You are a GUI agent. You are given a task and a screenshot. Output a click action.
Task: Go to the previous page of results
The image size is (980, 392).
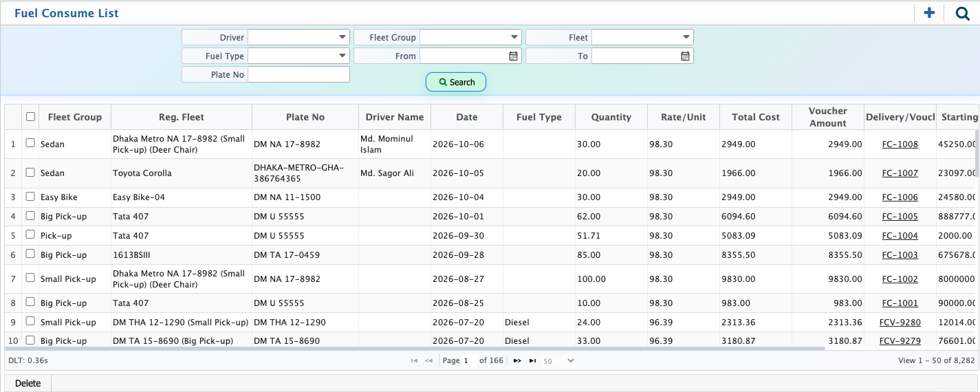(429, 360)
